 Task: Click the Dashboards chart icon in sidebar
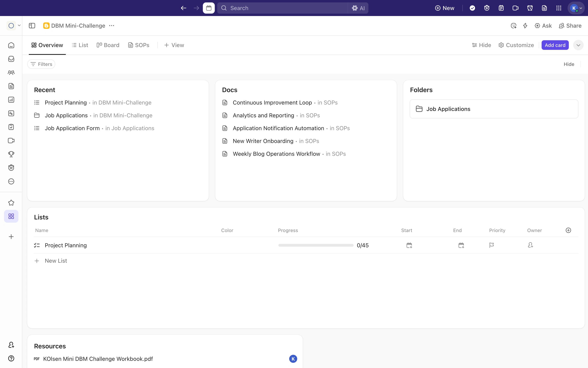(x=11, y=100)
